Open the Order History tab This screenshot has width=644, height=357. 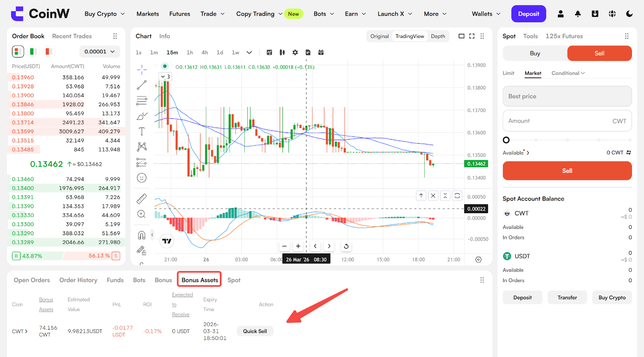(x=78, y=280)
